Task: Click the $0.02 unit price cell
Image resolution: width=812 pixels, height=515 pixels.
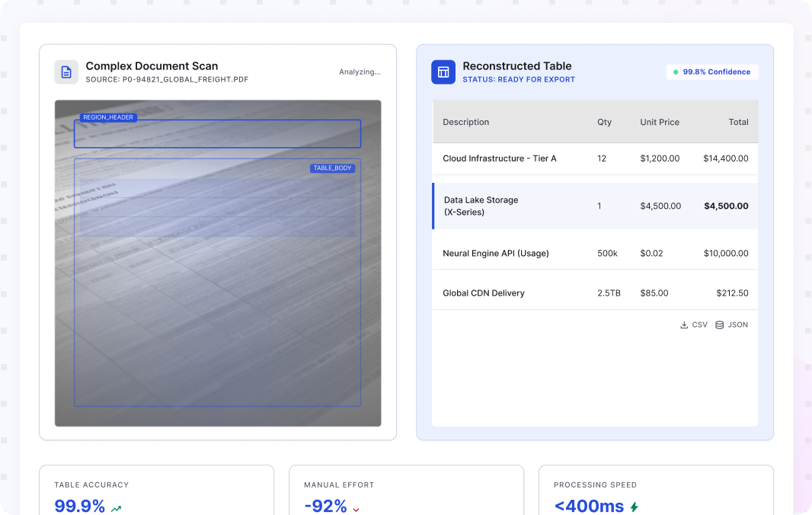Action: click(651, 253)
